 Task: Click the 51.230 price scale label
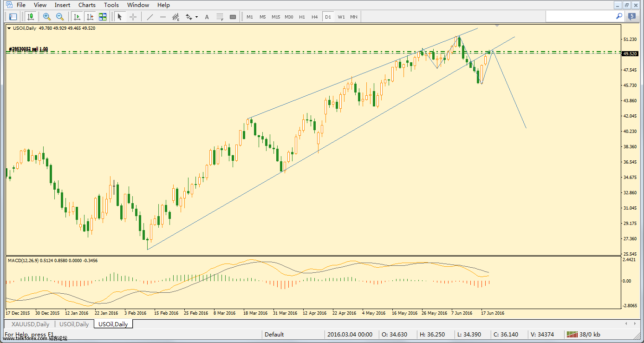[631, 39]
